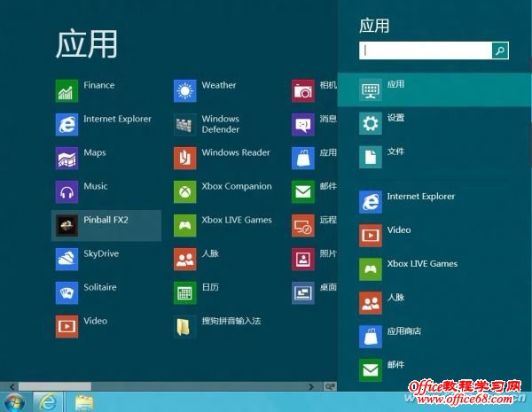Launch Pinball FX2 game icon
Image resolution: width=532 pixels, height=412 pixels.
coord(66,226)
